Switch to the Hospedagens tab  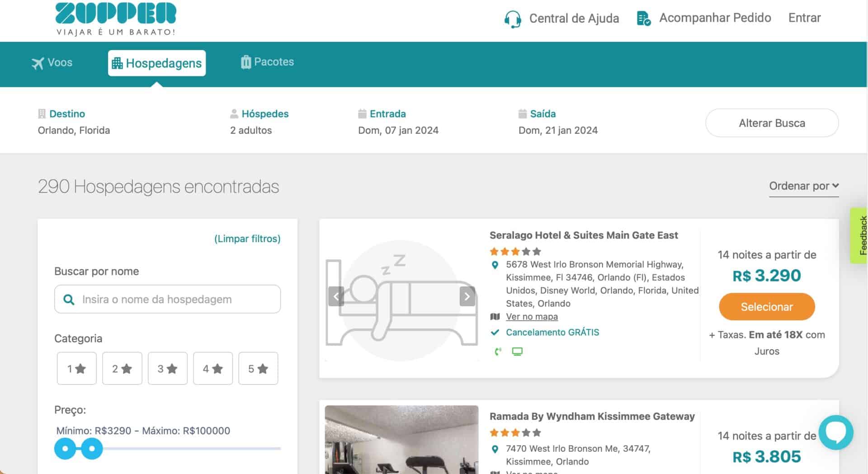(x=157, y=63)
